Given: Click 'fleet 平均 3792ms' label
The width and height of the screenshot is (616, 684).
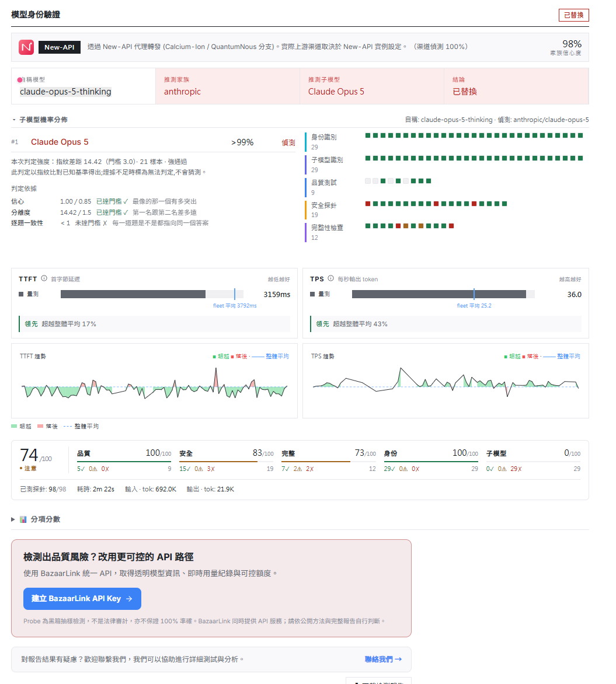Looking at the screenshot, I should click(235, 306).
